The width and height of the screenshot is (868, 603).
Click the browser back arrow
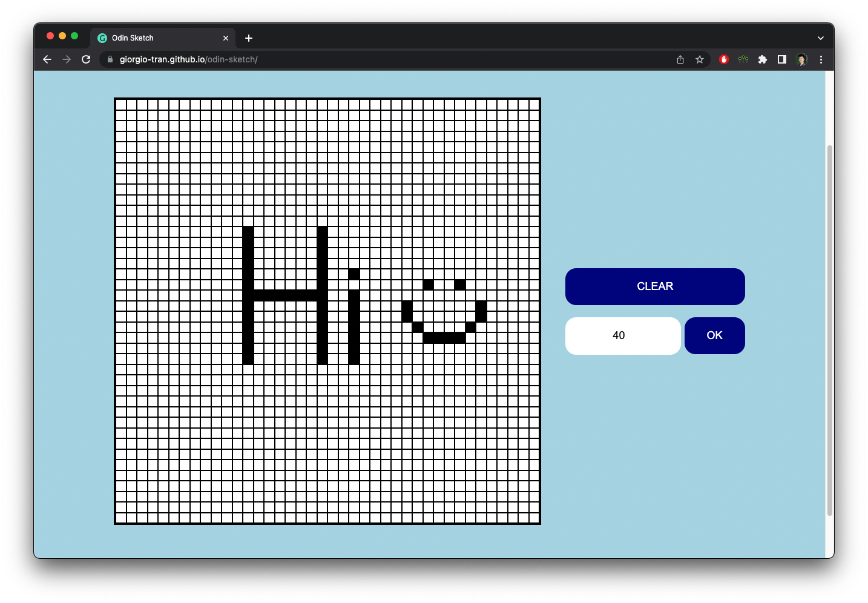47,59
